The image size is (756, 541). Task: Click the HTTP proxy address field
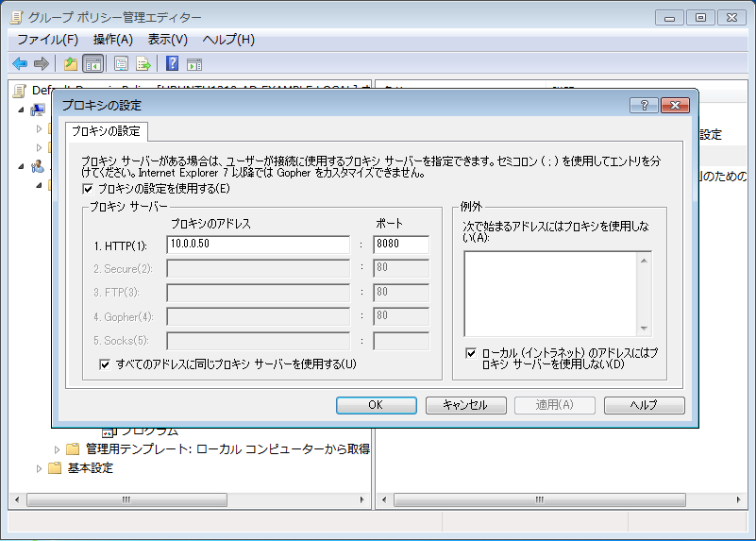click(258, 245)
